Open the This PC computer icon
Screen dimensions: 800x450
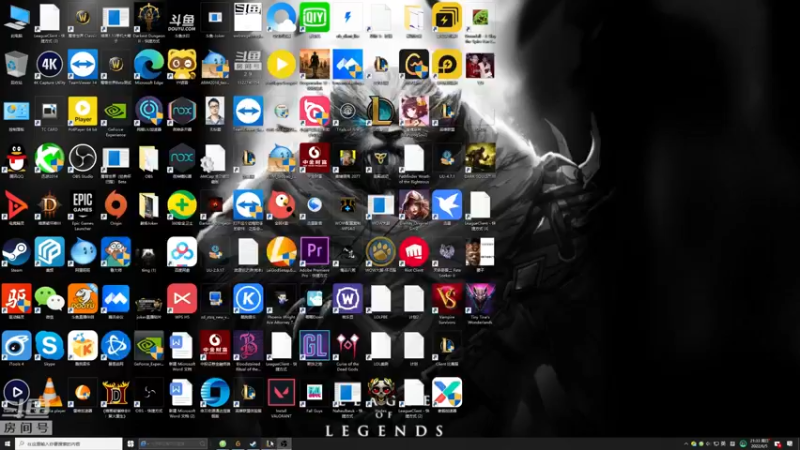coord(16,18)
